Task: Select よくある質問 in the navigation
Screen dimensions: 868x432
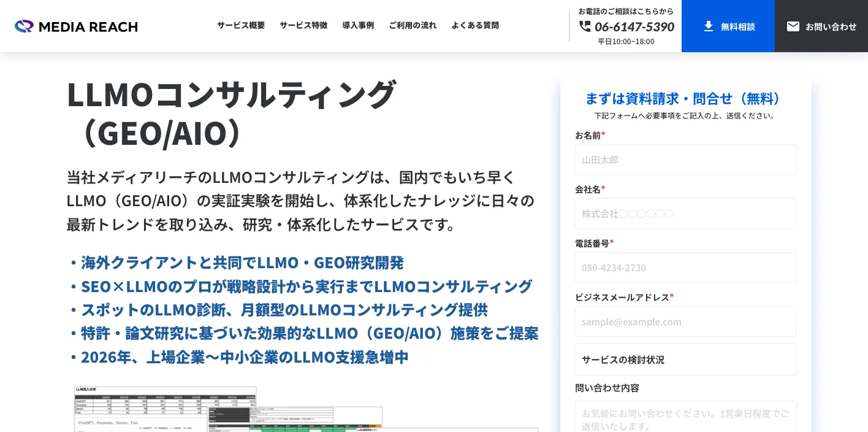Action: click(475, 25)
